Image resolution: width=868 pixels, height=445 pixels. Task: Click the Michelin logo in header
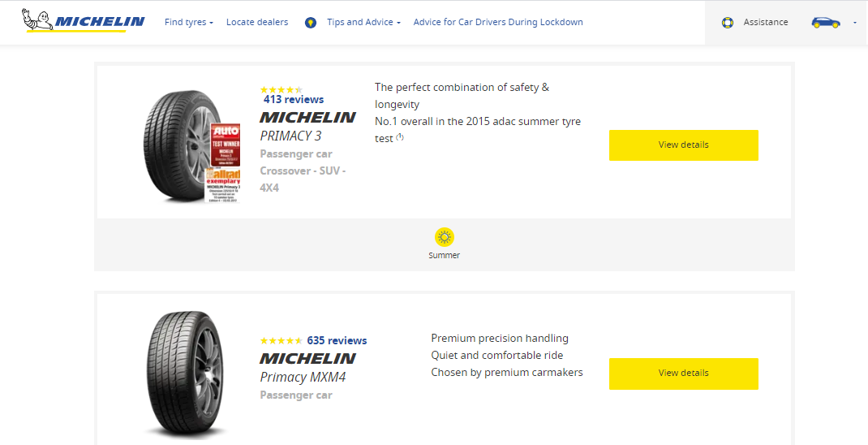(83, 20)
